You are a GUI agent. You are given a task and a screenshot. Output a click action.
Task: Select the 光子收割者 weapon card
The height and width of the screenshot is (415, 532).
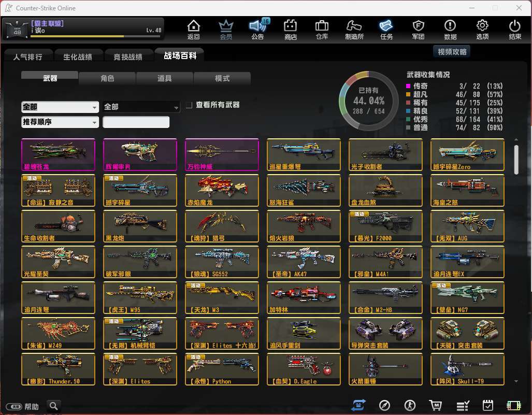click(385, 154)
